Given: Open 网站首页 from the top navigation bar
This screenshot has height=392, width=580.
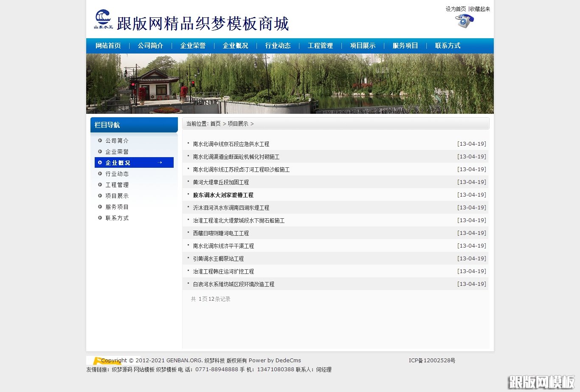Looking at the screenshot, I should [108, 46].
